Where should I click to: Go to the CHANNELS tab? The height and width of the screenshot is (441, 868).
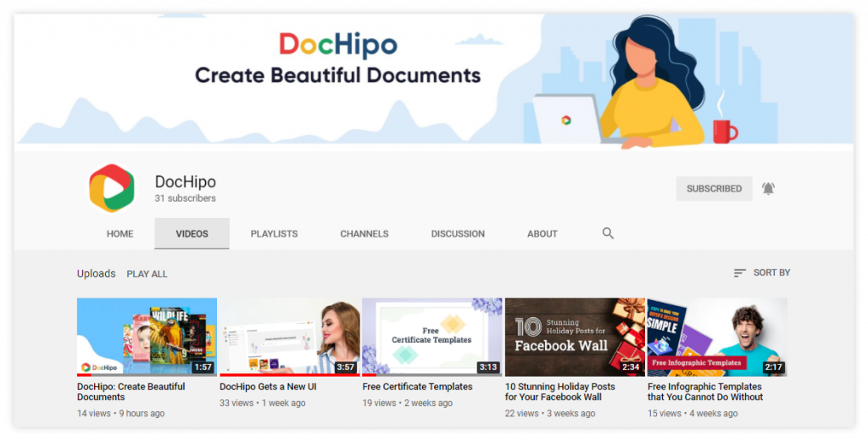click(x=364, y=234)
